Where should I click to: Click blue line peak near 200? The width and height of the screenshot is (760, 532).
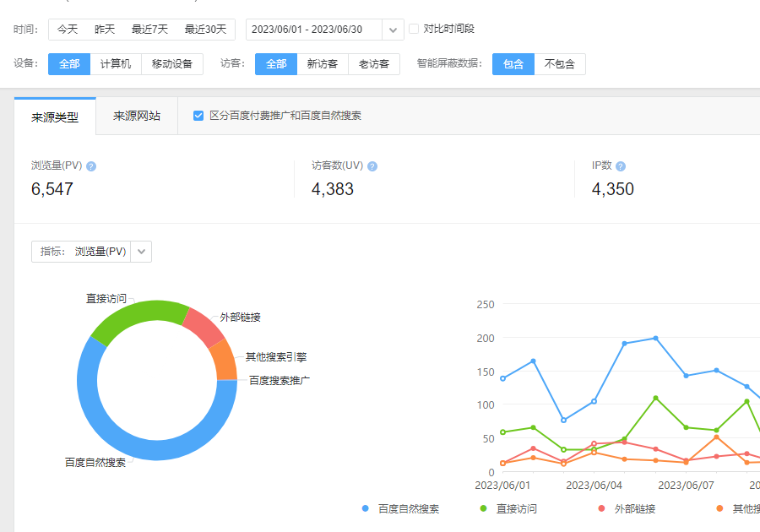[x=655, y=338]
